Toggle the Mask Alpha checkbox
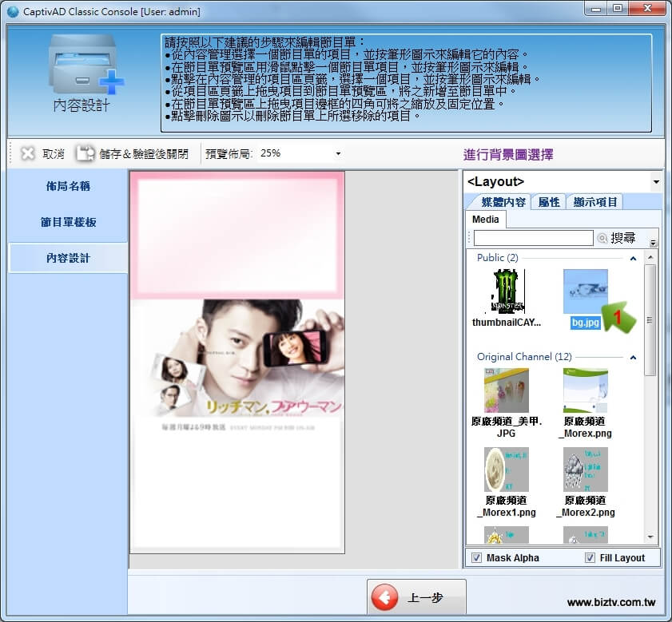The width and height of the screenshot is (672, 622). point(477,557)
